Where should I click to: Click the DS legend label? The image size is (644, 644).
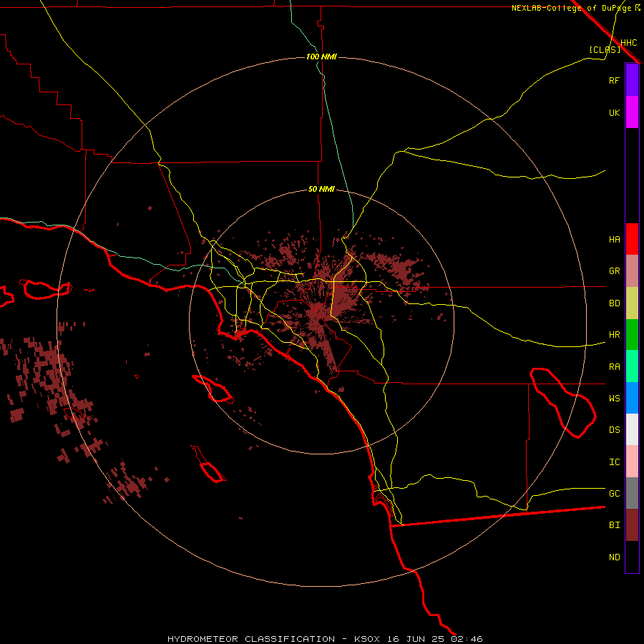pos(614,430)
